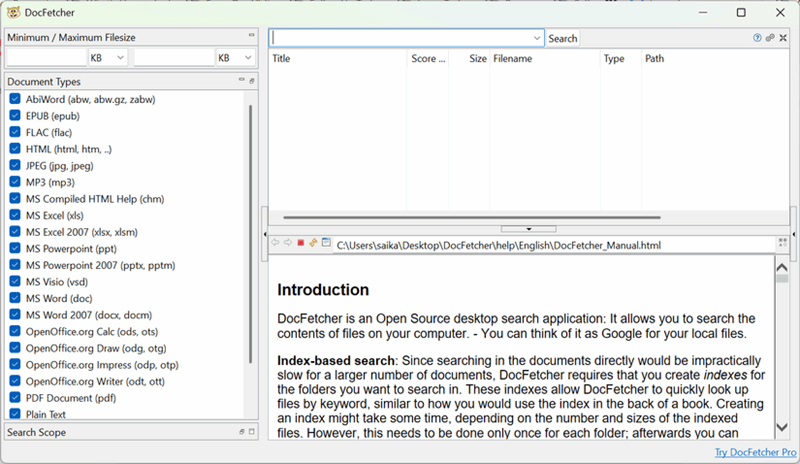Uncheck MS Excel (xls) checkbox
Viewport: 800px width, 464px height.
coord(15,215)
